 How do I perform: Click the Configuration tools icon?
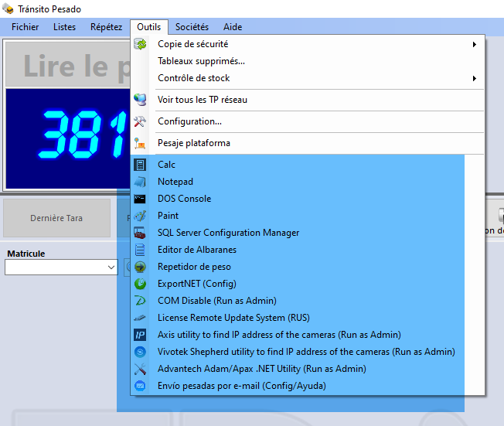point(140,121)
